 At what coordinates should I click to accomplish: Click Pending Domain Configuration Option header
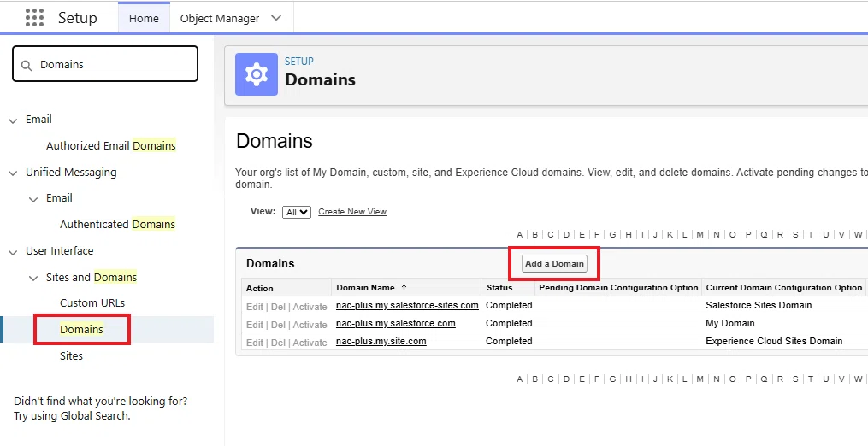point(618,288)
